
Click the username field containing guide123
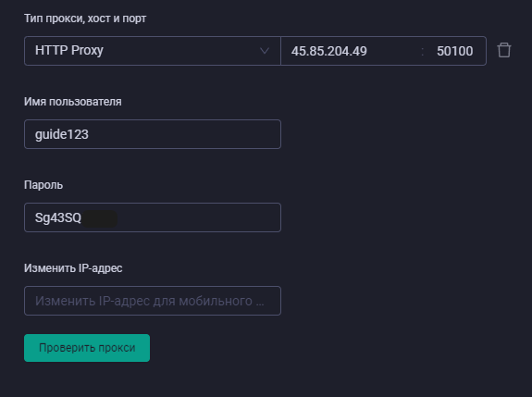(x=153, y=134)
